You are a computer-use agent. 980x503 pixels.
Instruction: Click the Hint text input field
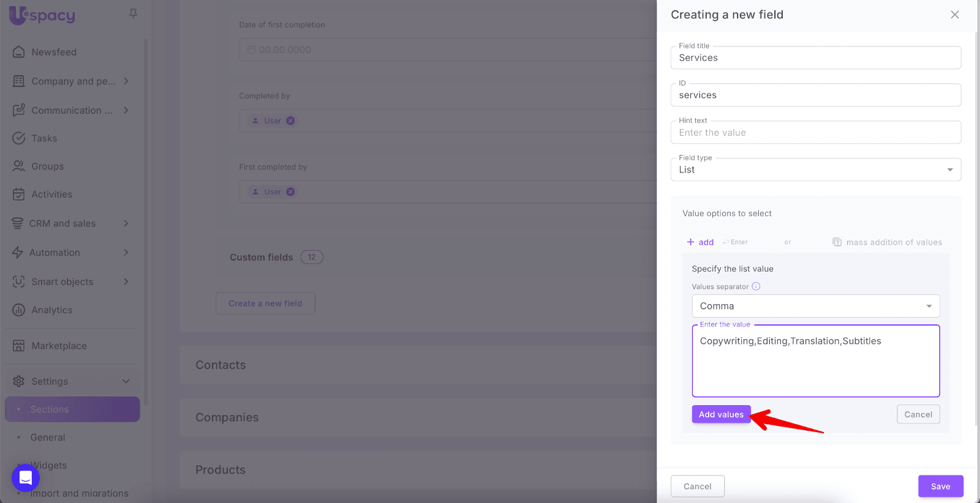(815, 133)
